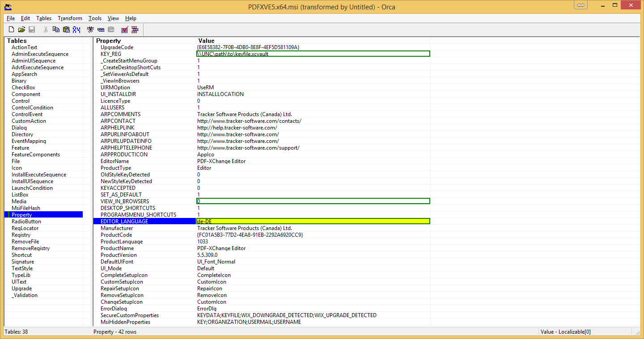This screenshot has width=644, height=339.
Task: Click the Orca application icon in title bar
Action: [8, 7]
